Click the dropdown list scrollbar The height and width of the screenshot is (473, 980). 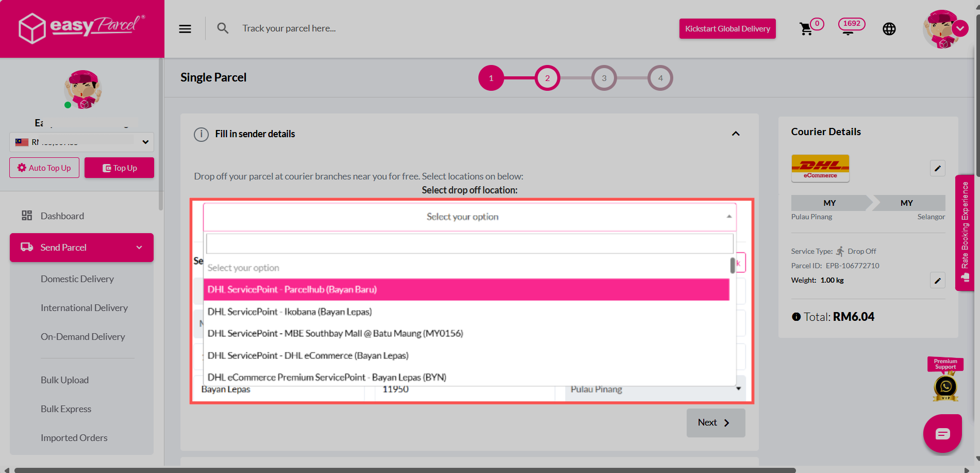[733, 266]
